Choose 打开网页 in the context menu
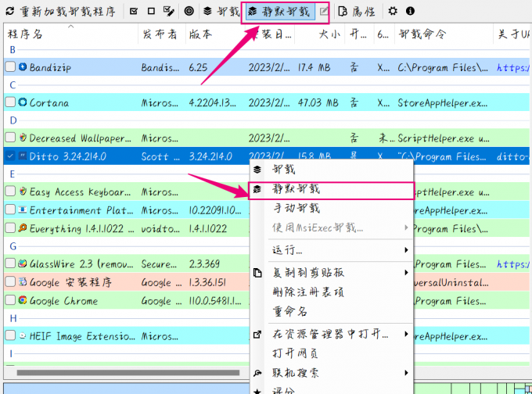The width and height of the screenshot is (532, 394). [x=331, y=353]
